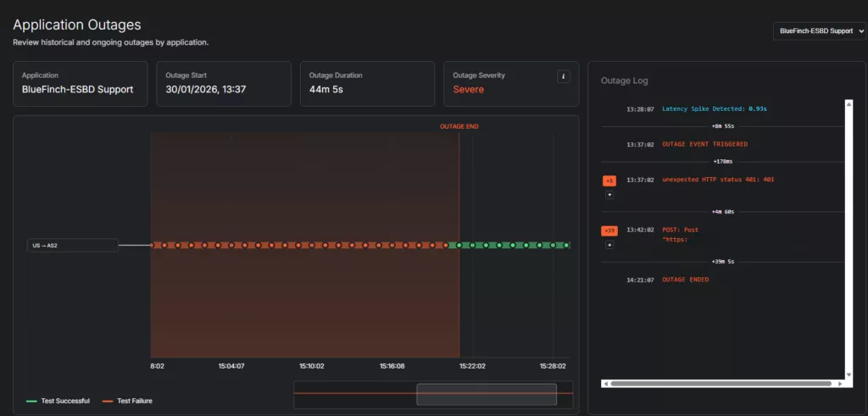This screenshot has width=868, height=416.
Task: Expand the POST: Post log entry
Action: pos(609,245)
